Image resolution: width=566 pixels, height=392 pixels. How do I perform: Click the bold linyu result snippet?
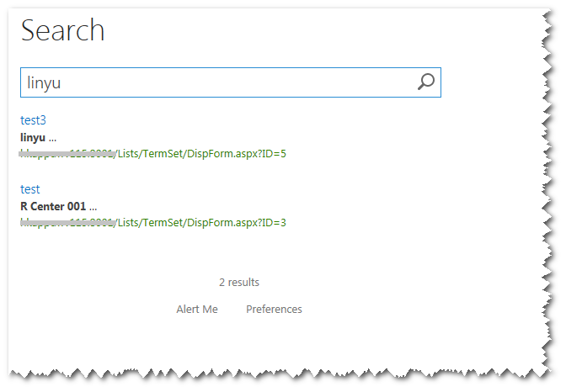pos(32,137)
